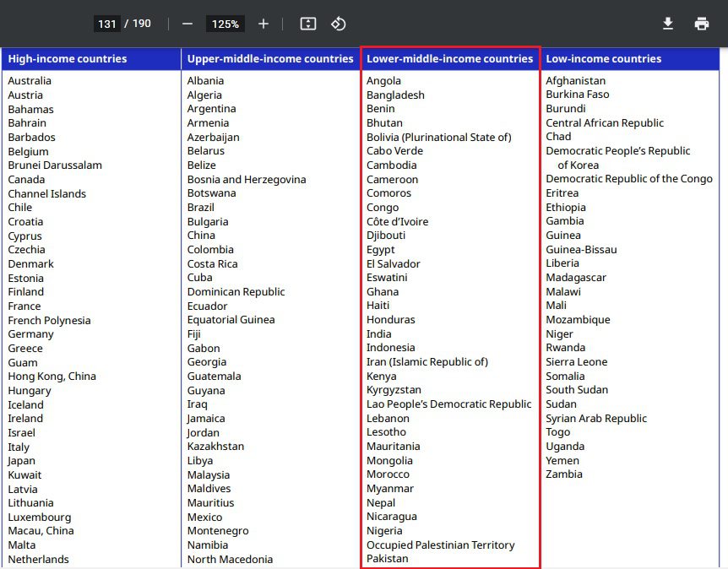
Task: Click Hong Kong, China entry
Action: 52,377
